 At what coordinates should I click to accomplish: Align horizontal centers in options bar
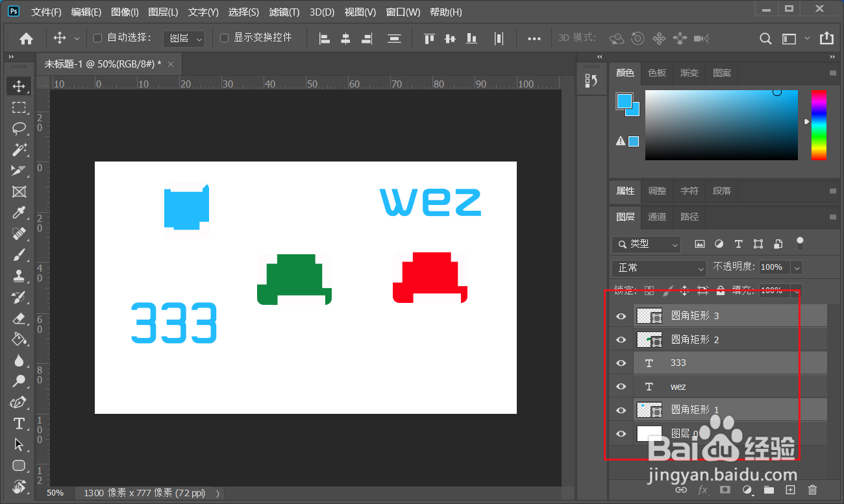(346, 38)
